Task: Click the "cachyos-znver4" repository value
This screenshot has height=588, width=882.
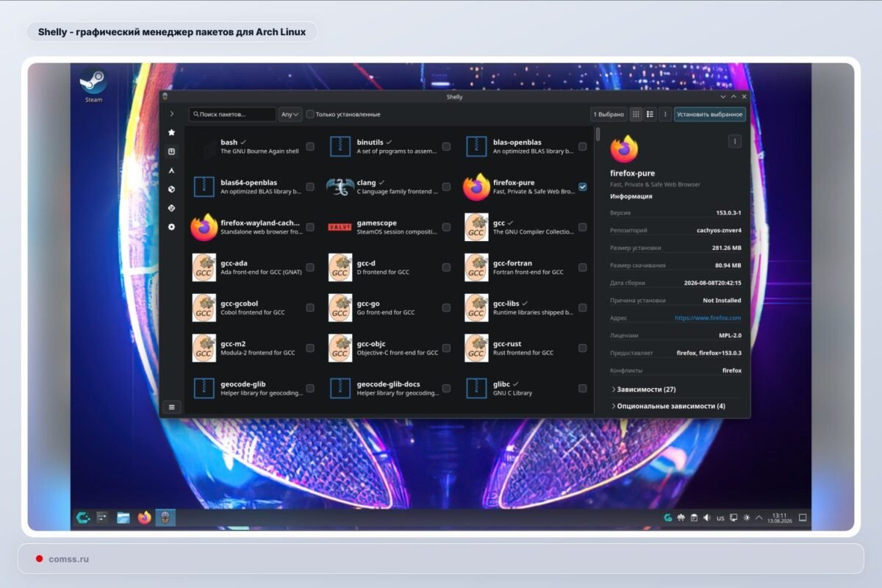Action: tap(719, 230)
